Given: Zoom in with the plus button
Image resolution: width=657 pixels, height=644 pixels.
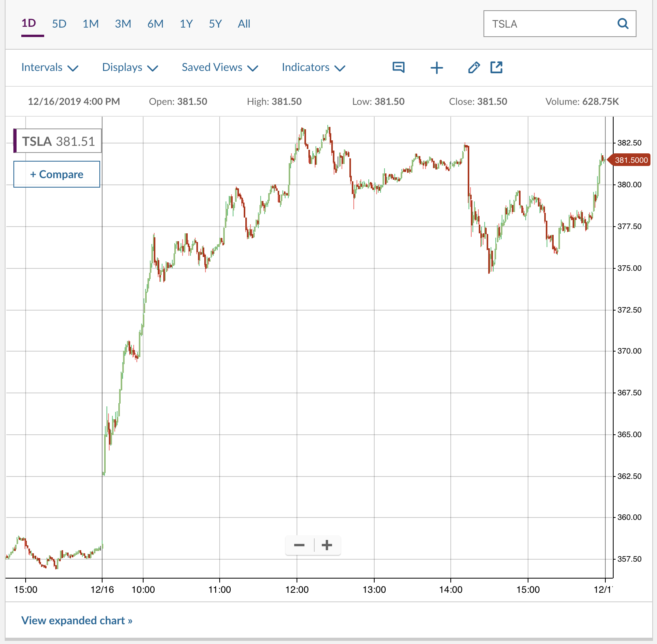Looking at the screenshot, I should click(327, 545).
